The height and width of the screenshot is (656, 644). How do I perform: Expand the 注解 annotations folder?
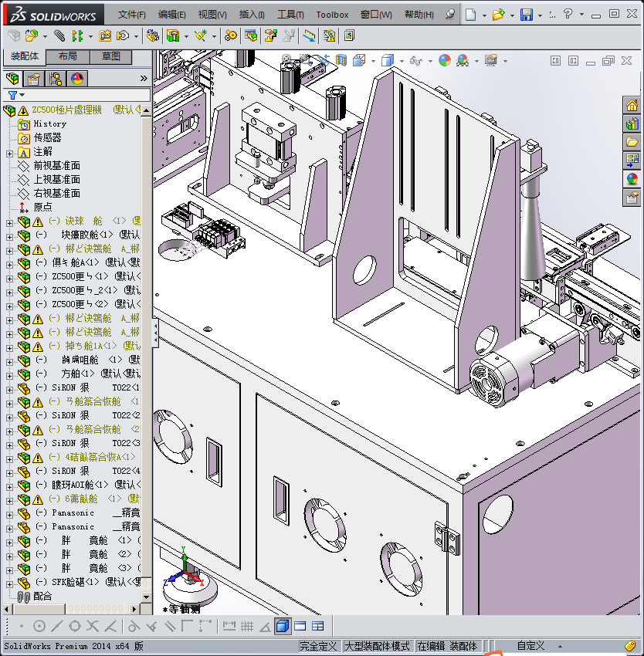tap(9, 152)
